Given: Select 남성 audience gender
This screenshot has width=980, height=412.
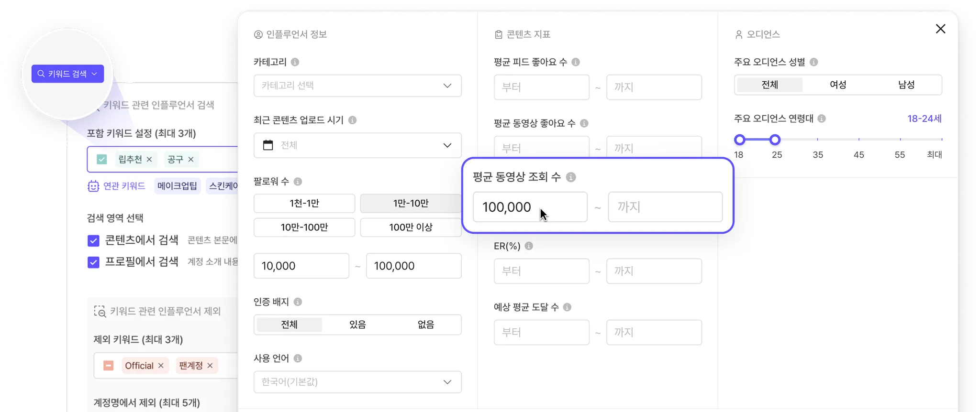Looking at the screenshot, I should click(x=906, y=85).
